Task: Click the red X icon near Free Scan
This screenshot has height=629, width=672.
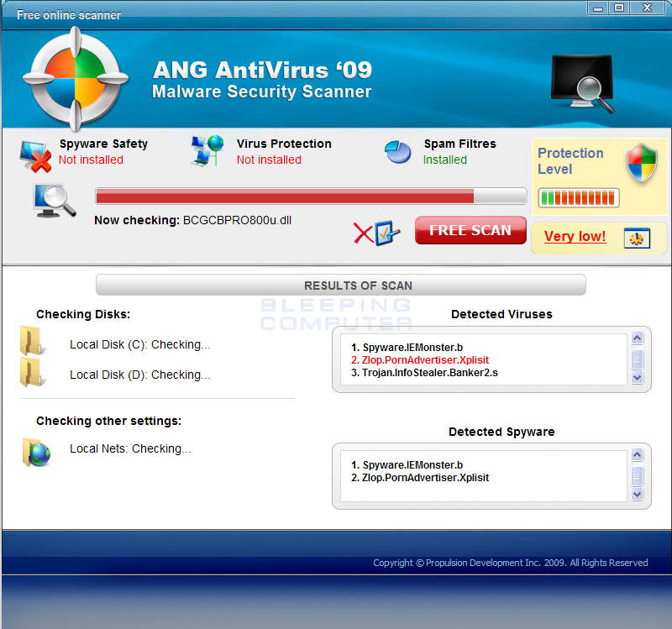Action: pos(364,233)
